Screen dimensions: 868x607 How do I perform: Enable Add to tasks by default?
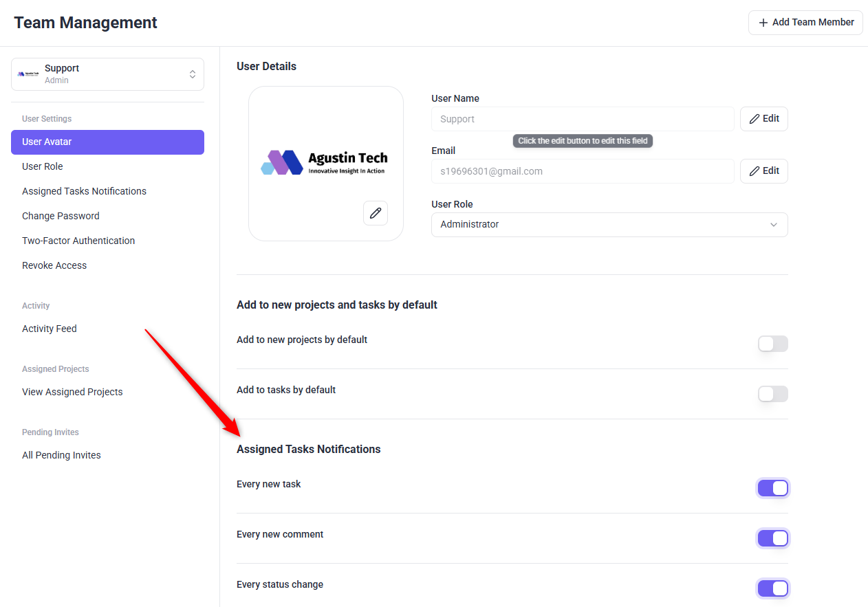tap(772, 394)
